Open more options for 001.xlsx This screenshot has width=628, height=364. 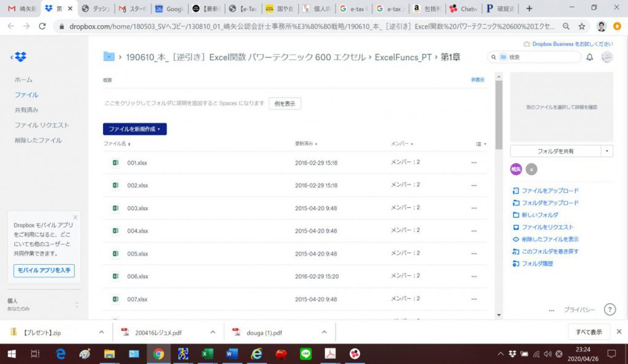(x=473, y=162)
